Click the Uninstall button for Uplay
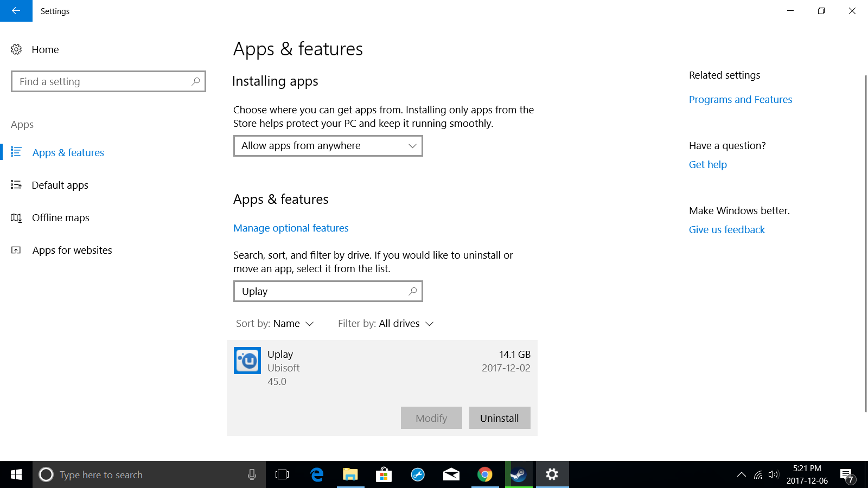 pyautogui.click(x=500, y=418)
